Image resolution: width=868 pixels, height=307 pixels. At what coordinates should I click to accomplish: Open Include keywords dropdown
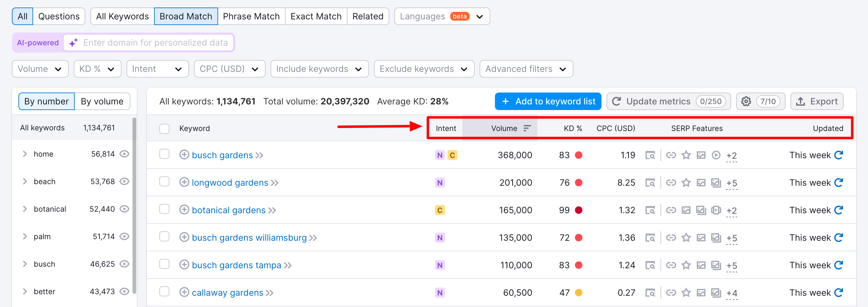(x=319, y=69)
